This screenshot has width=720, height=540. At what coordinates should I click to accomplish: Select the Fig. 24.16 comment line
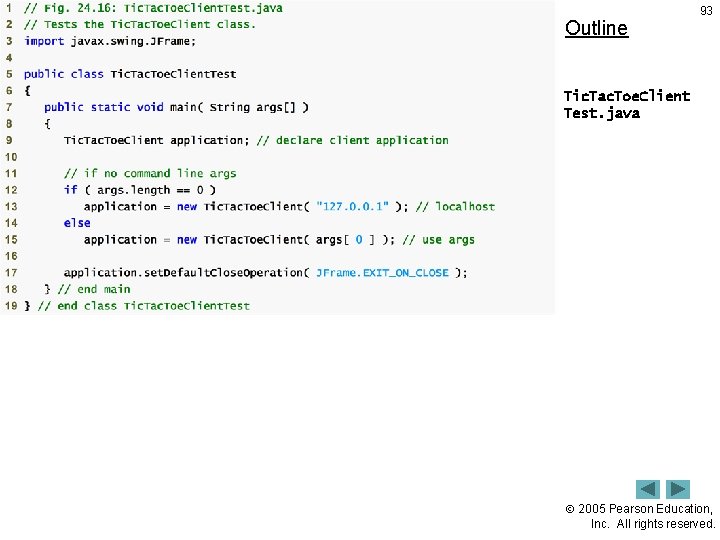coord(153,8)
